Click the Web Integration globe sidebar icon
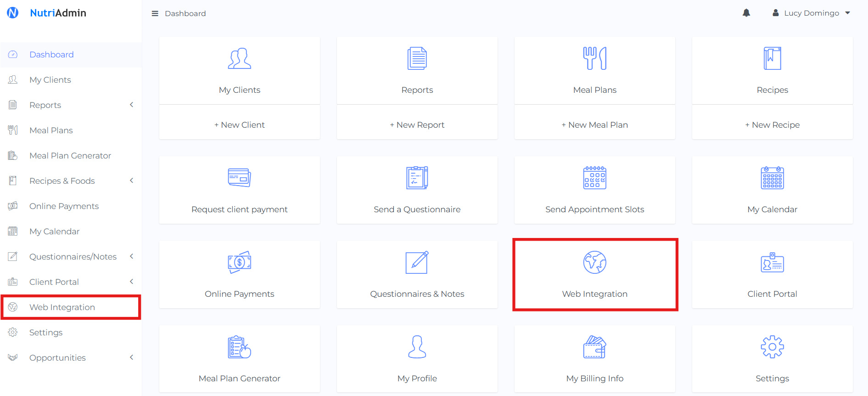The width and height of the screenshot is (868, 396). pos(13,307)
